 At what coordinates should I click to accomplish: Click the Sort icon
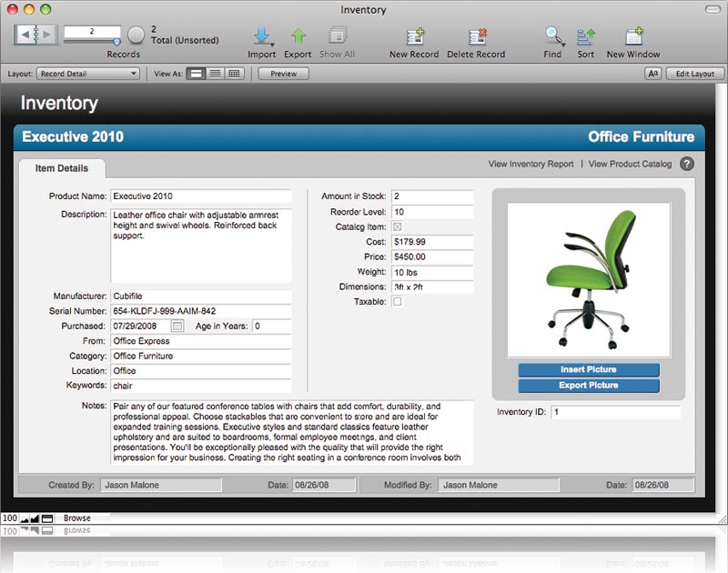(x=586, y=36)
